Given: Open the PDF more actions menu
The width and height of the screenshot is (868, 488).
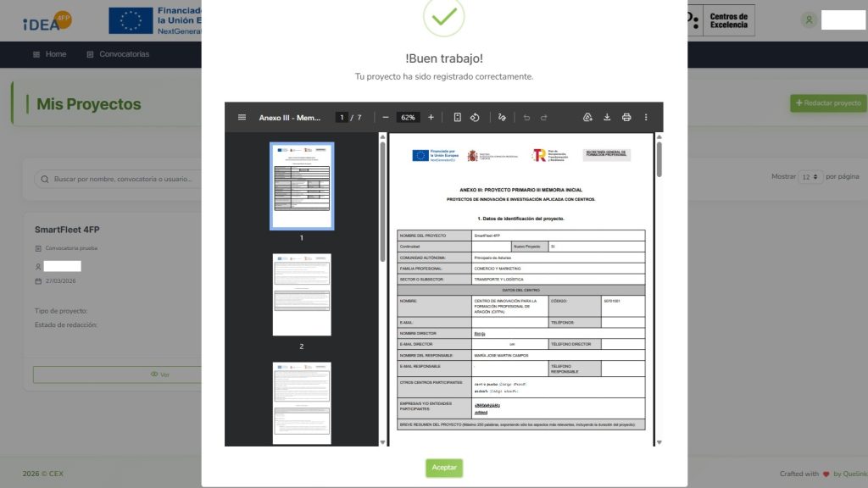Looking at the screenshot, I should pos(646,117).
